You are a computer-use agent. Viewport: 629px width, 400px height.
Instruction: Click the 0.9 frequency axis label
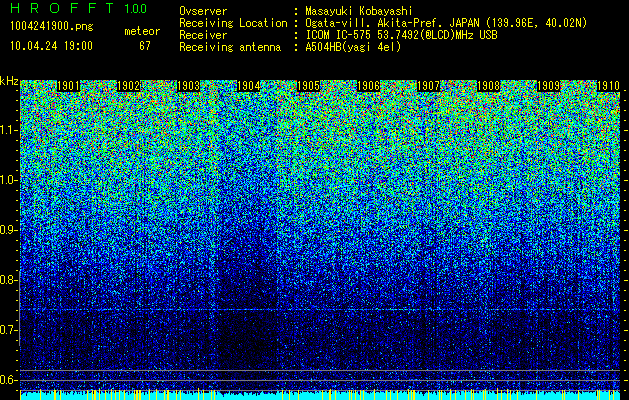(x=8, y=230)
